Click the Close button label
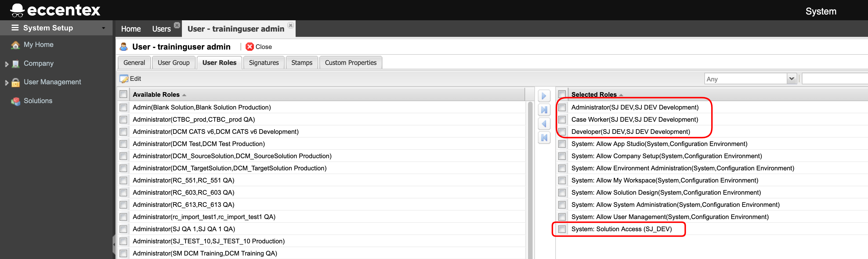This screenshot has height=259, width=868. (x=263, y=47)
